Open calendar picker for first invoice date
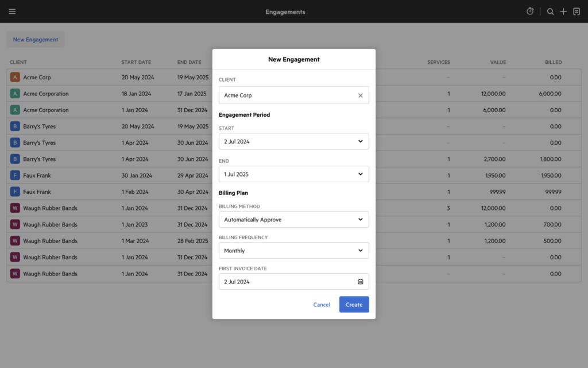Screen dimensions: 588x368 tap(361, 282)
